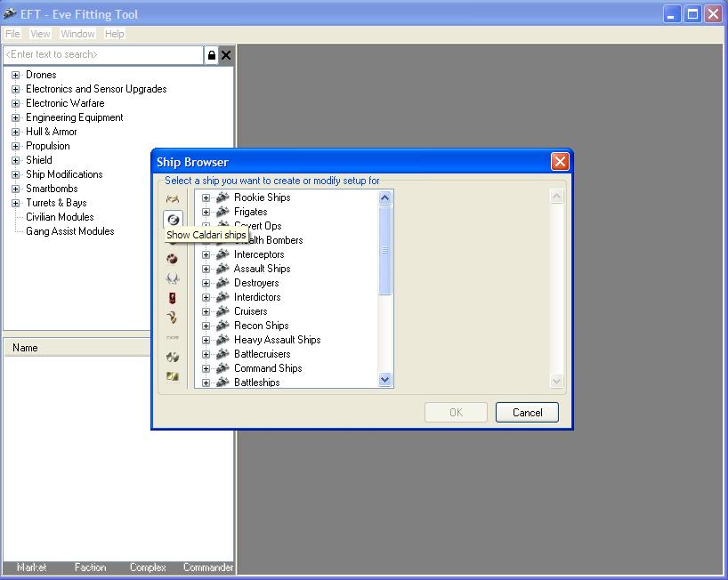Switch to the Complex tab
The image size is (728, 580).
148,567
